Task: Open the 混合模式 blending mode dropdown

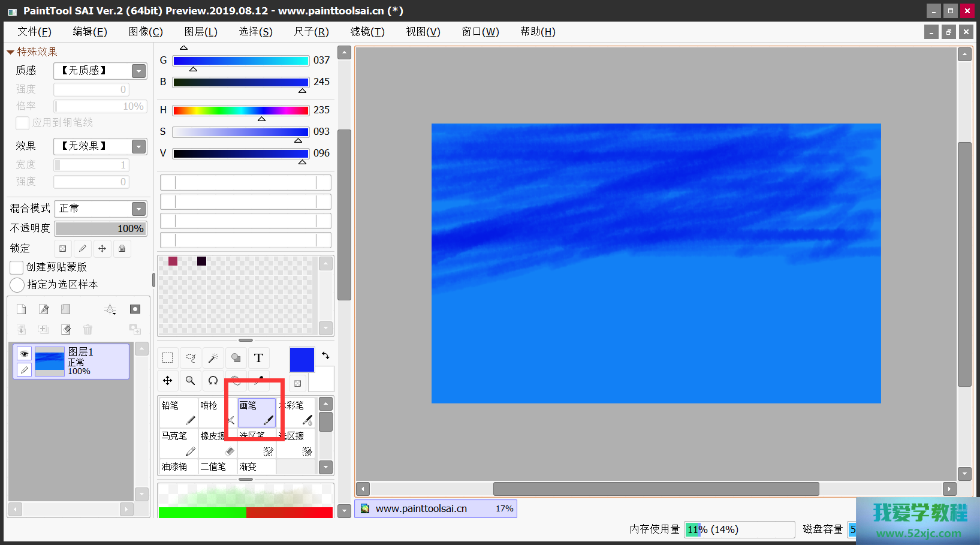Action: coord(138,209)
